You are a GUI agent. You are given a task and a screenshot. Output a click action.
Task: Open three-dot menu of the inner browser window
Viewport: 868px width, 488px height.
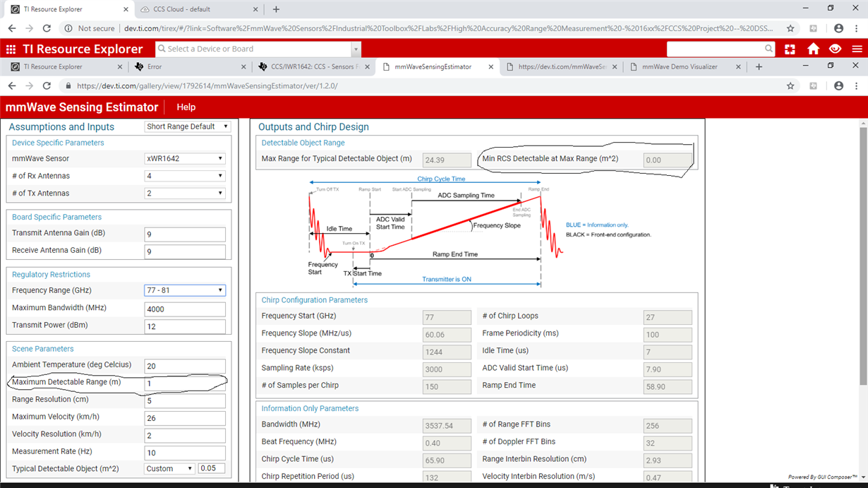(x=857, y=85)
